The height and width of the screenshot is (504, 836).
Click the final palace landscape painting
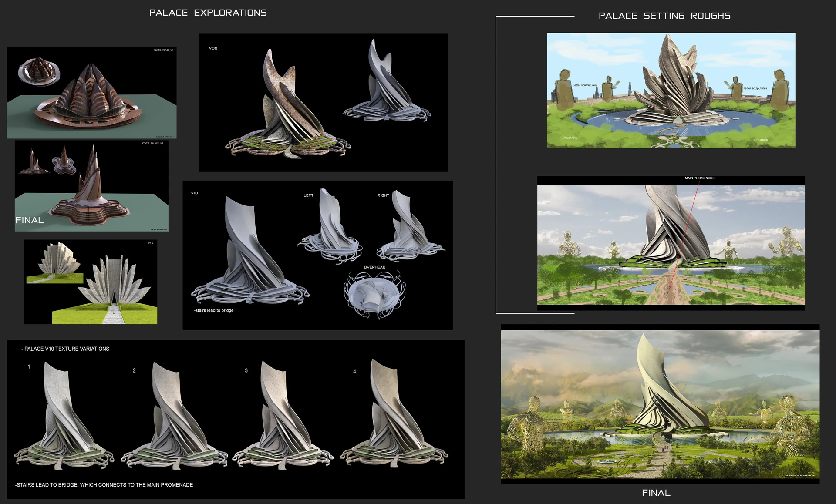point(660,404)
